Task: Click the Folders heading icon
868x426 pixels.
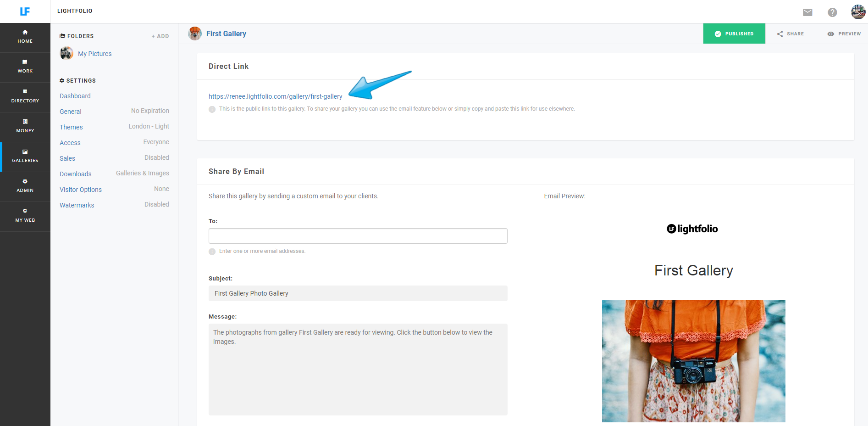Action: point(62,36)
